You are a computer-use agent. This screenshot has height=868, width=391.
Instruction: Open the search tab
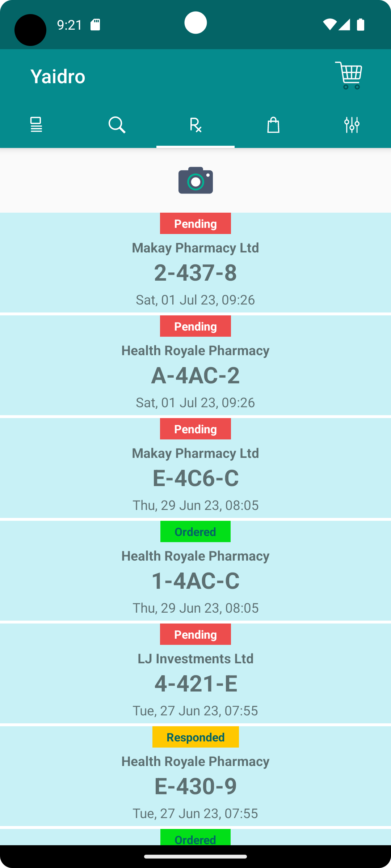pos(117,125)
